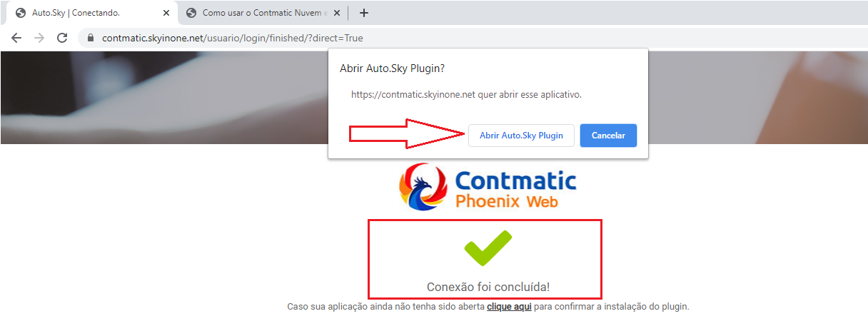Click the 'Conexão foi concluída!' message

[x=488, y=287]
